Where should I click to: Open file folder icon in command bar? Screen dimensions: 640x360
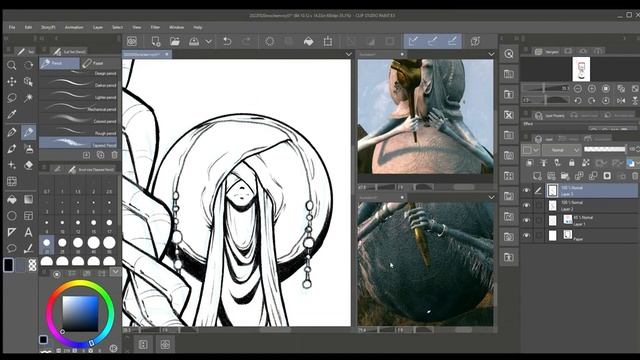tap(175, 41)
